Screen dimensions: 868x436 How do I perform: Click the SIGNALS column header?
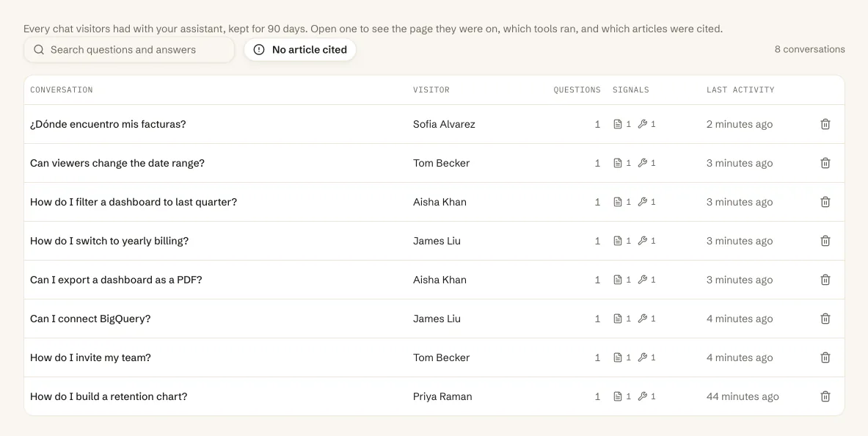point(630,90)
